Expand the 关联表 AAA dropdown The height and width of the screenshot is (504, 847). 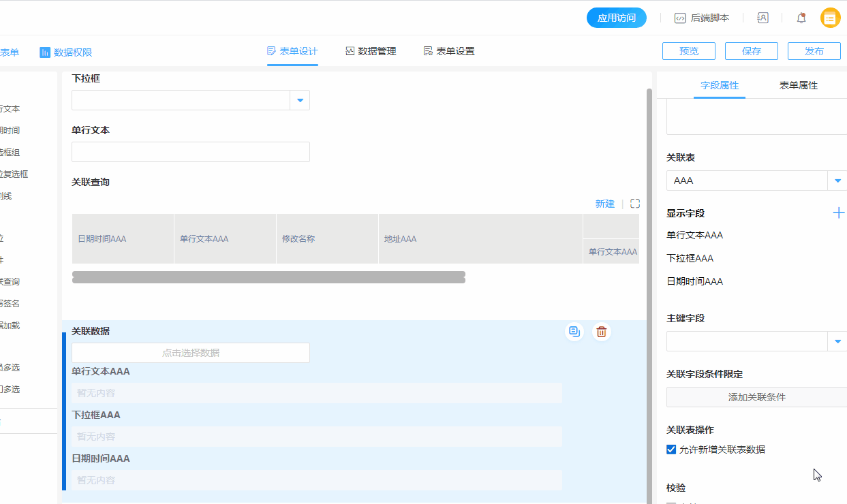click(x=837, y=180)
